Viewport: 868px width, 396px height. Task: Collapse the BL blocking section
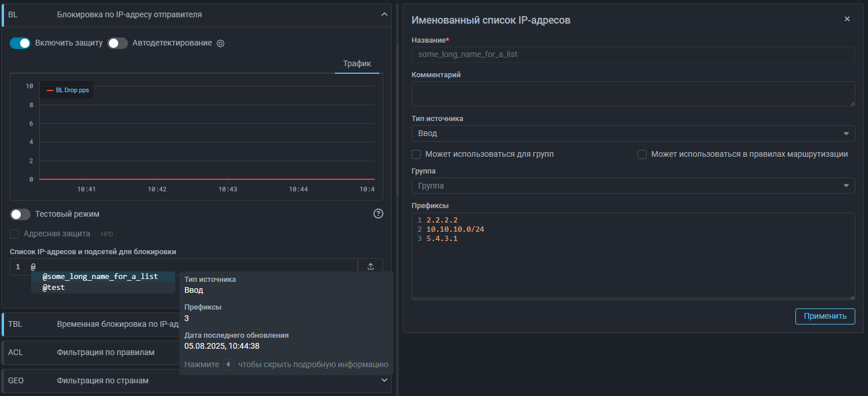tap(384, 14)
